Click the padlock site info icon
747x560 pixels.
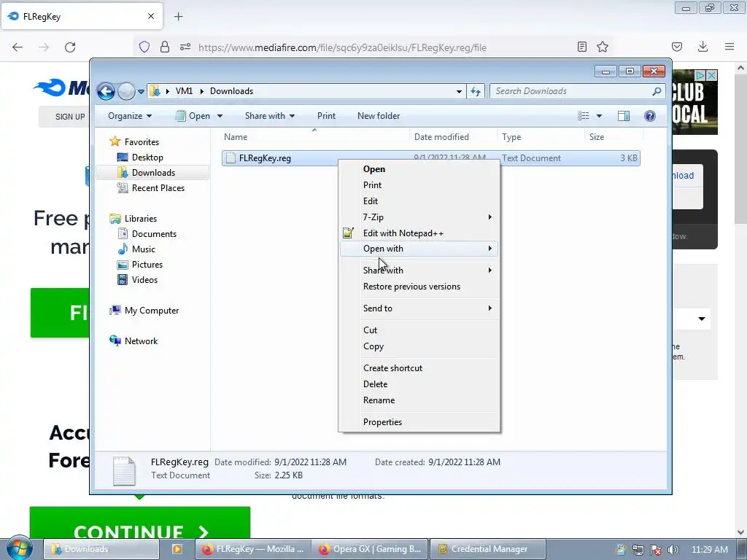(165, 47)
